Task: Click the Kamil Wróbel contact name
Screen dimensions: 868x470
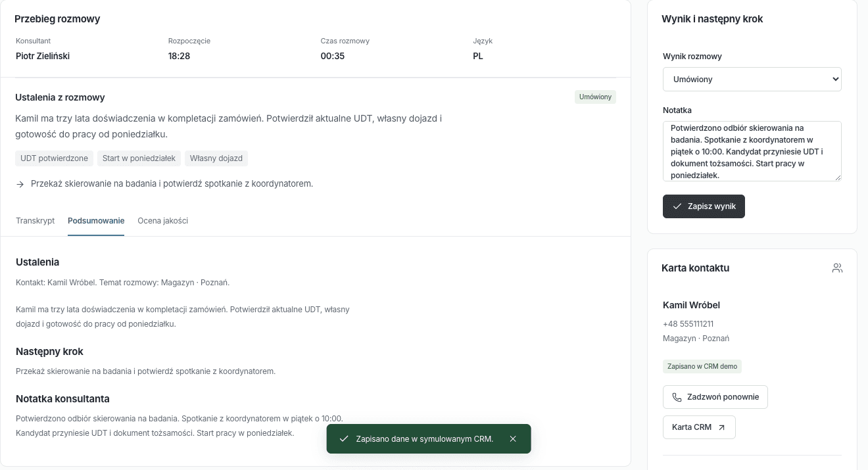Action: [x=691, y=305]
